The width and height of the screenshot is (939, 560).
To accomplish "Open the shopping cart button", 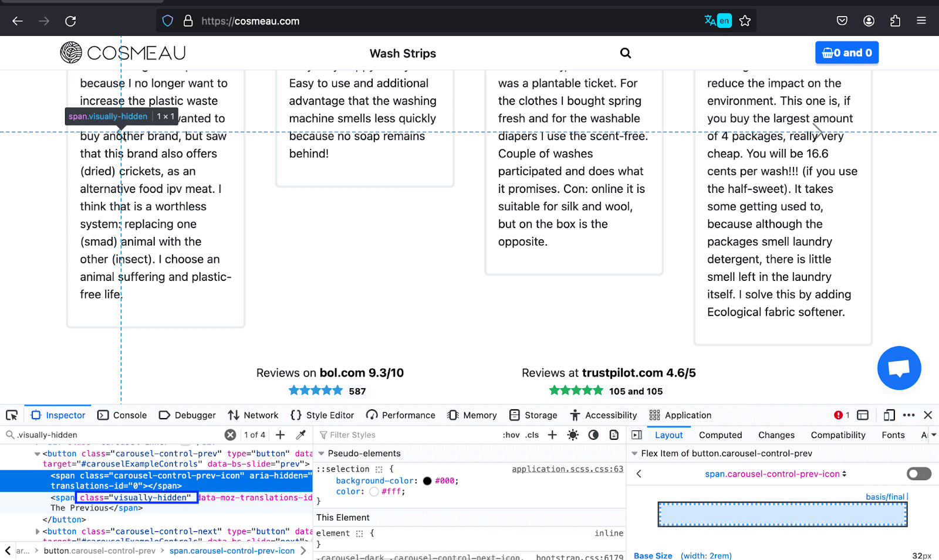I will click(847, 53).
